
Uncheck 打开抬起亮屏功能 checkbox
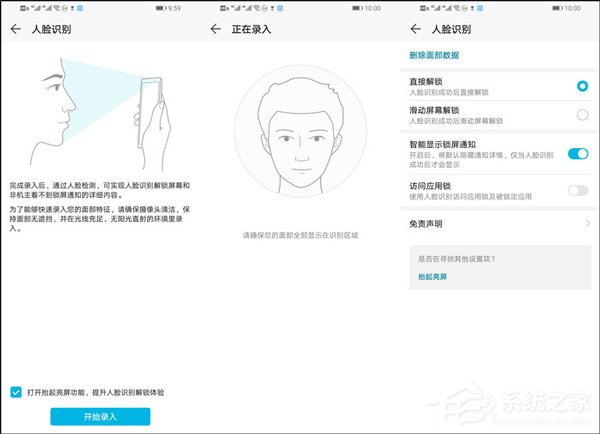point(16,392)
